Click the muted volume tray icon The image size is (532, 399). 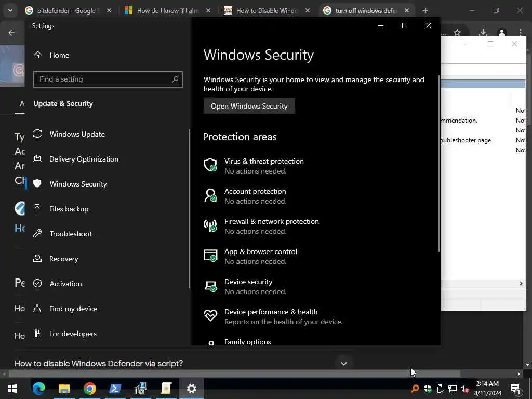464,389
